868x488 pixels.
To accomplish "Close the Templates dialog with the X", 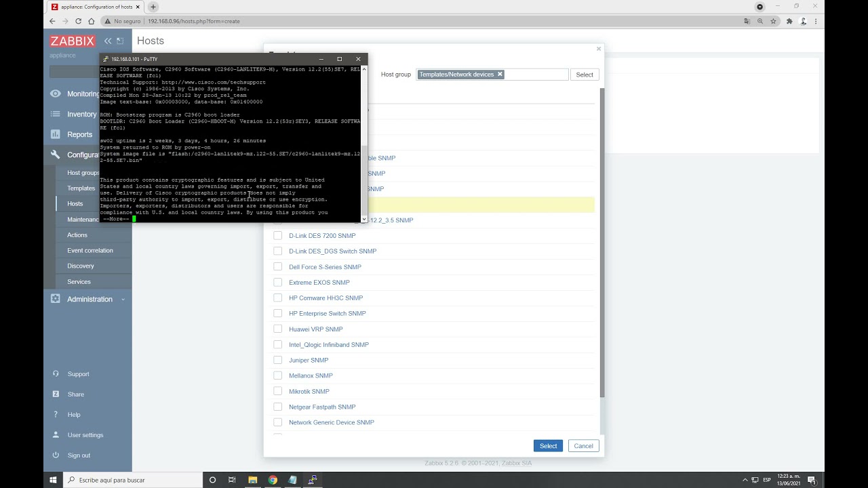I will (x=599, y=49).
